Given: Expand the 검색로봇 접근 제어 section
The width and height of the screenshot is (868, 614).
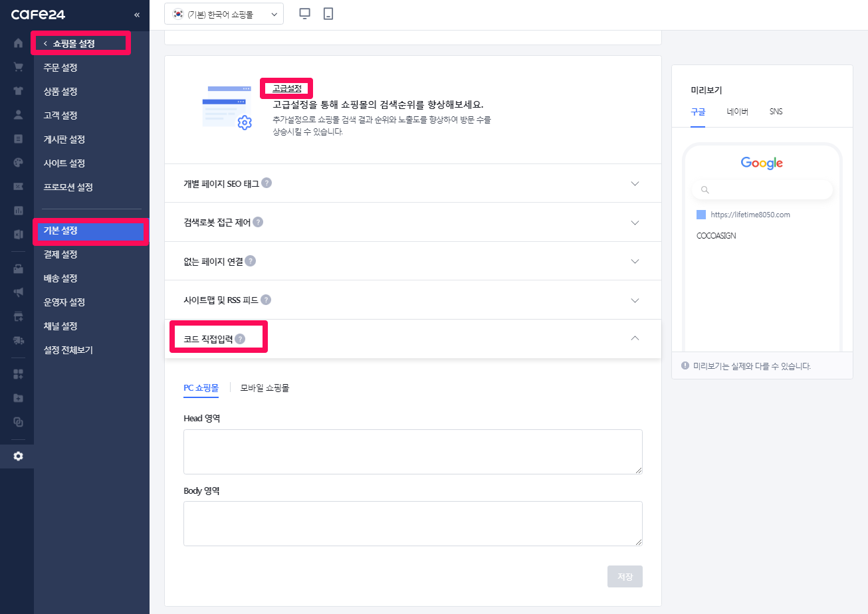Looking at the screenshot, I should click(x=635, y=223).
